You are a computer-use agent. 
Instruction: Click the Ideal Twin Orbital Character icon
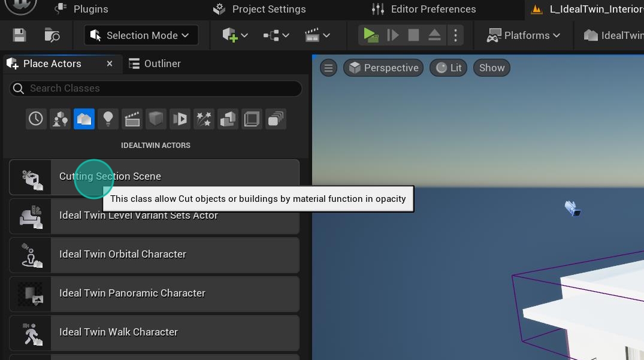pos(32,255)
